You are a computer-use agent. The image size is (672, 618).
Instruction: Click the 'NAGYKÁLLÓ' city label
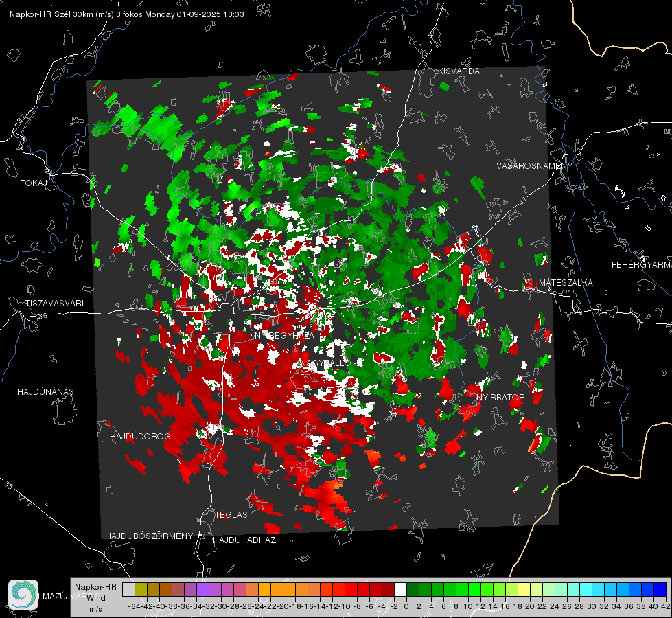click(x=325, y=363)
